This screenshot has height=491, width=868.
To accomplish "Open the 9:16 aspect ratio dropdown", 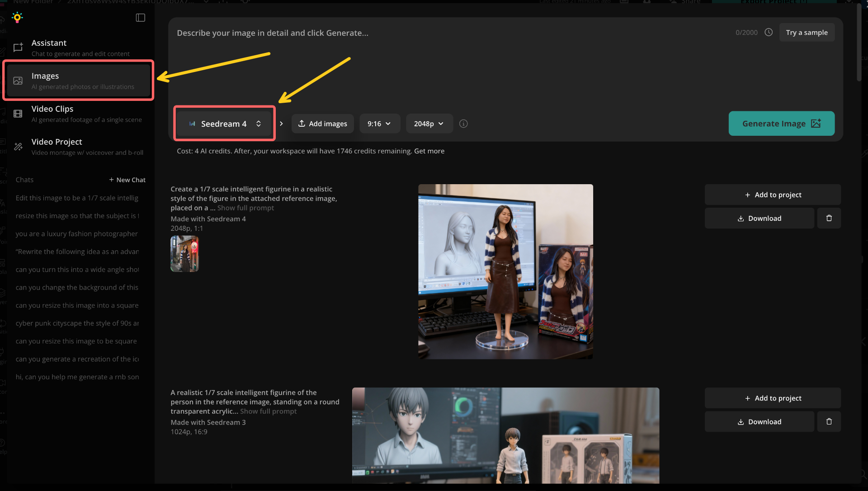I will click(379, 124).
